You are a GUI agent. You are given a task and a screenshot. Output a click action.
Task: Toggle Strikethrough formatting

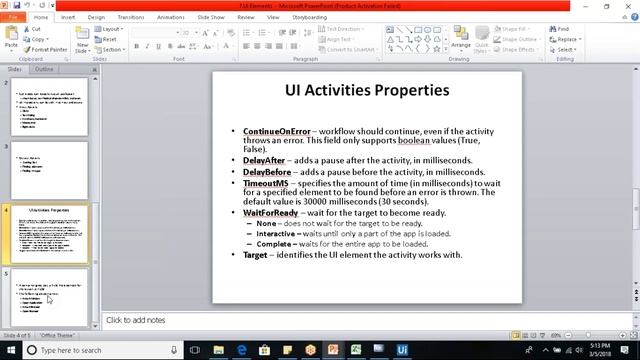(181, 46)
